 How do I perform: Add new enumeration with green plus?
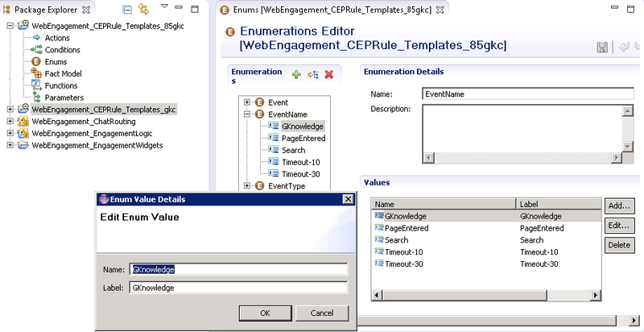tap(296, 74)
